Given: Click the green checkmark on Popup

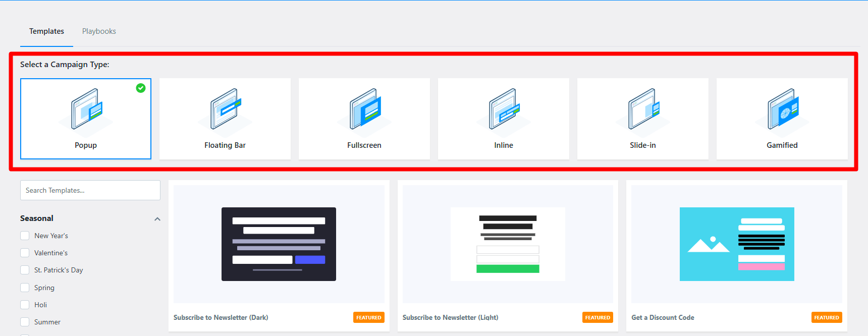Looking at the screenshot, I should coord(141,88).
